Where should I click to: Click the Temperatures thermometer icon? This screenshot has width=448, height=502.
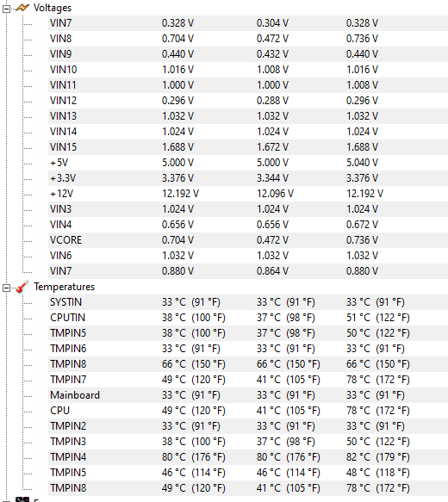(x=22, y=287)
